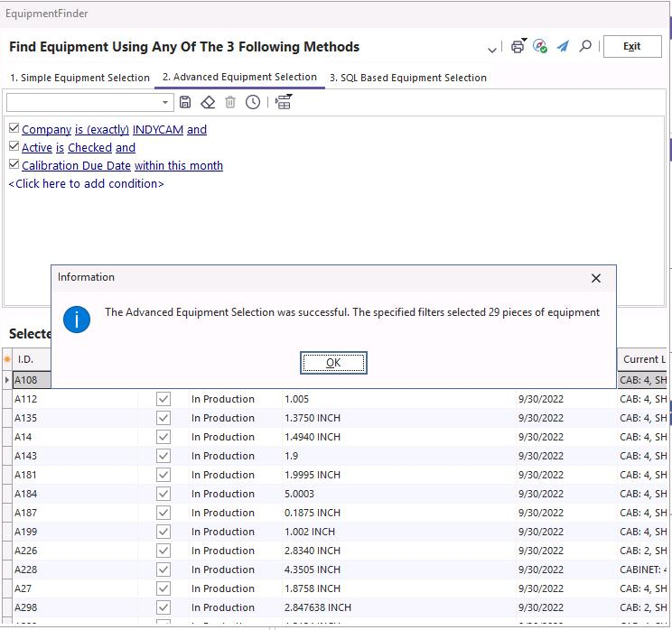Open the grid layout dropdown icon
672x630 pixels.
click(x=284, y=103)
